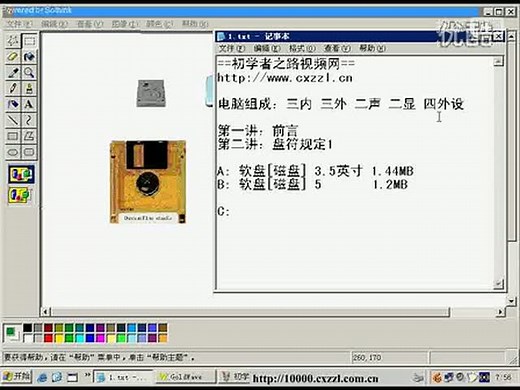The height and width of the screenshot is (390, 520).
Task: Select the Ellipse shape tool
Action: pos(13,152)
